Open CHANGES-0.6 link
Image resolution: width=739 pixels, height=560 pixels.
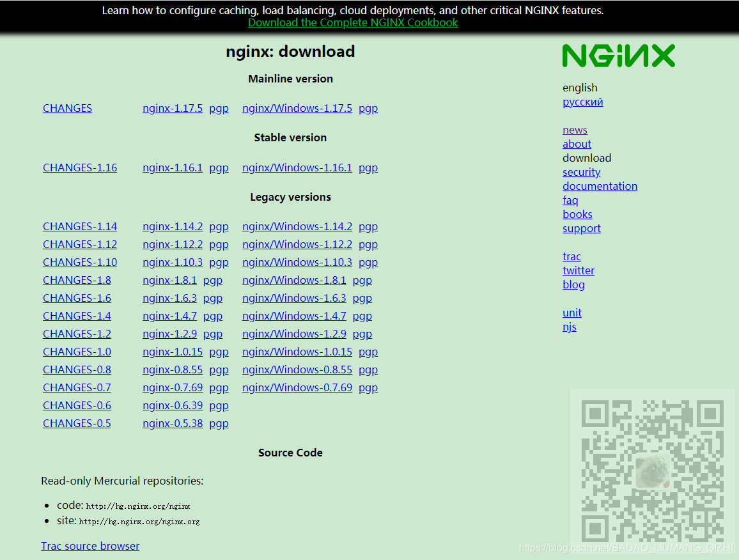77,406
